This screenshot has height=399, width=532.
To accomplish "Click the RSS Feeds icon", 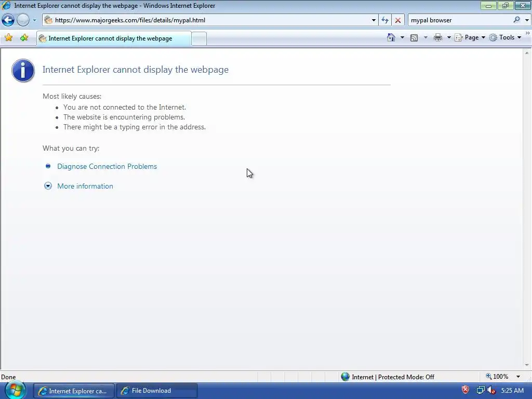I will (414, 37).
